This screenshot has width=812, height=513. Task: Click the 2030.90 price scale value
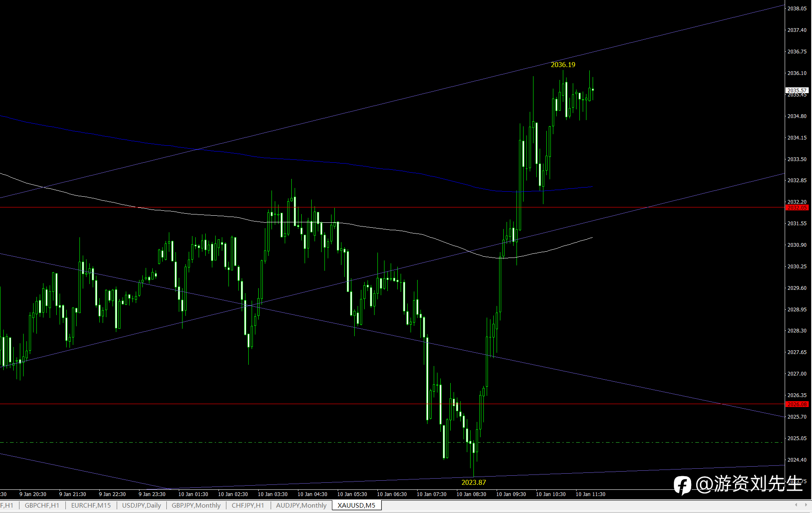point(797,245)
